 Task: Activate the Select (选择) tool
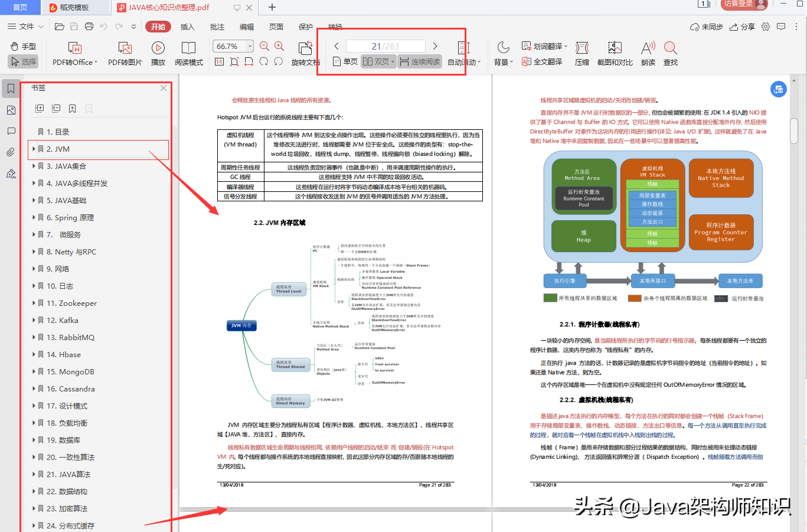[x=23, y=61]
